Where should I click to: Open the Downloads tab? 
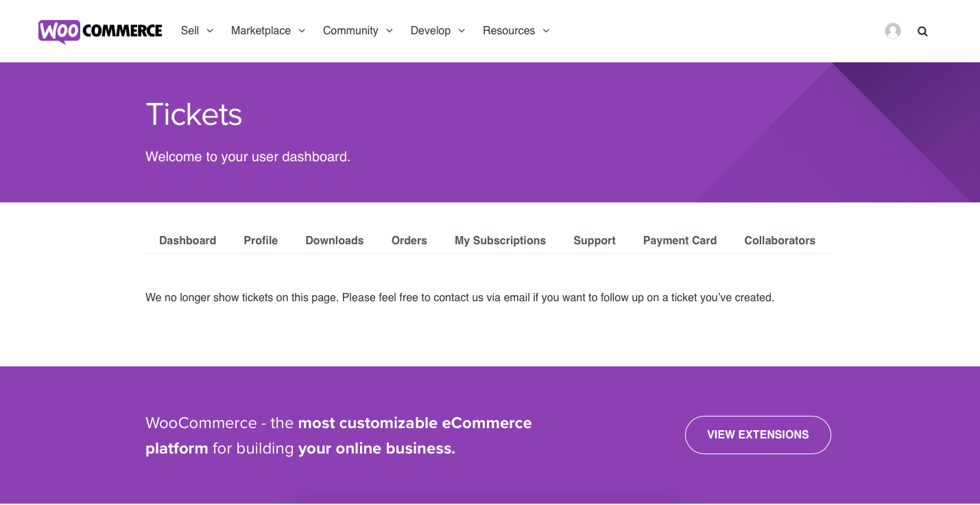pyautogui.click(x=335, y=240)
